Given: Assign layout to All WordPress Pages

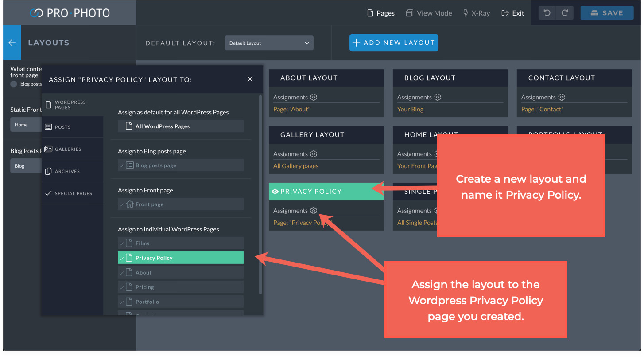Looking at the screenshot, I should point(181,126).
